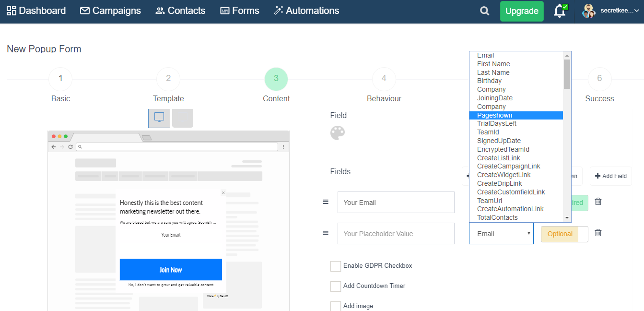The image size is (644, 311).
Task: Open the notification bell
Action: (559, 11)
